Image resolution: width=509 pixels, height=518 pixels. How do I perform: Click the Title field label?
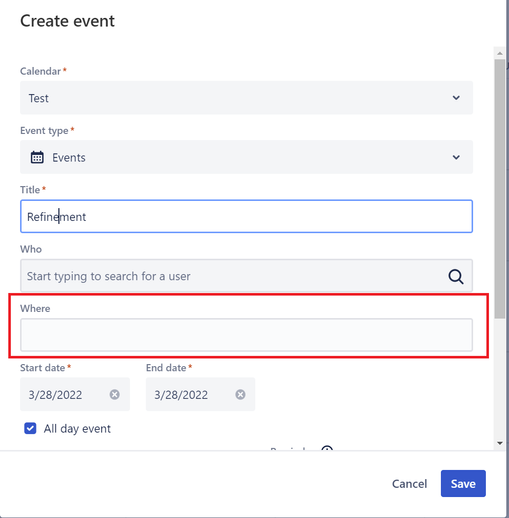[x=30, y=190]
